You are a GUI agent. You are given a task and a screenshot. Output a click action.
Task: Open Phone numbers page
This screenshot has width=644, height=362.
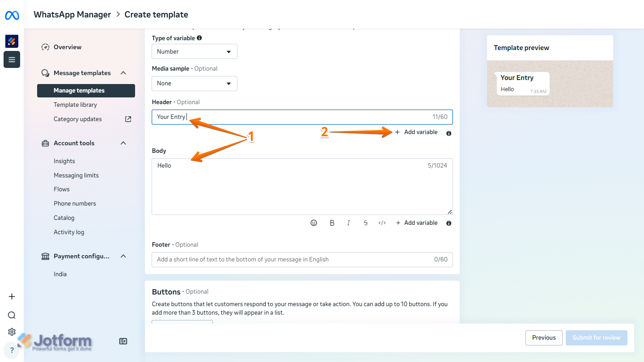75,203
